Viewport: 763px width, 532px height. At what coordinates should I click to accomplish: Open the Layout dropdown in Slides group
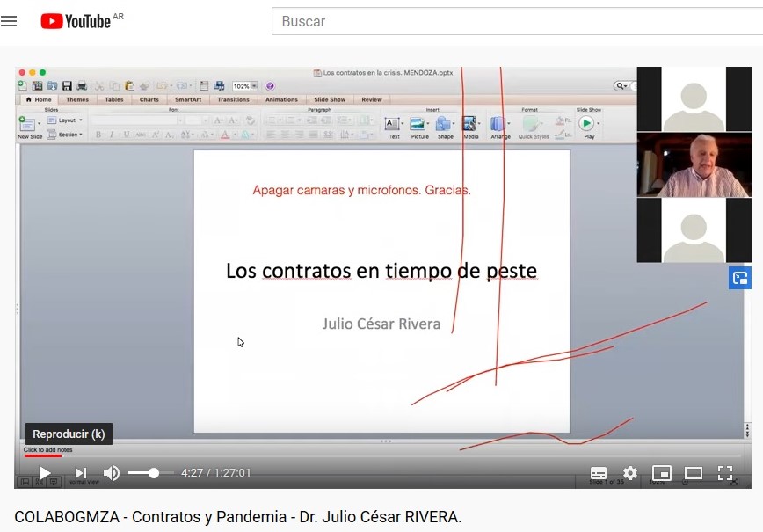coord(66,120)
